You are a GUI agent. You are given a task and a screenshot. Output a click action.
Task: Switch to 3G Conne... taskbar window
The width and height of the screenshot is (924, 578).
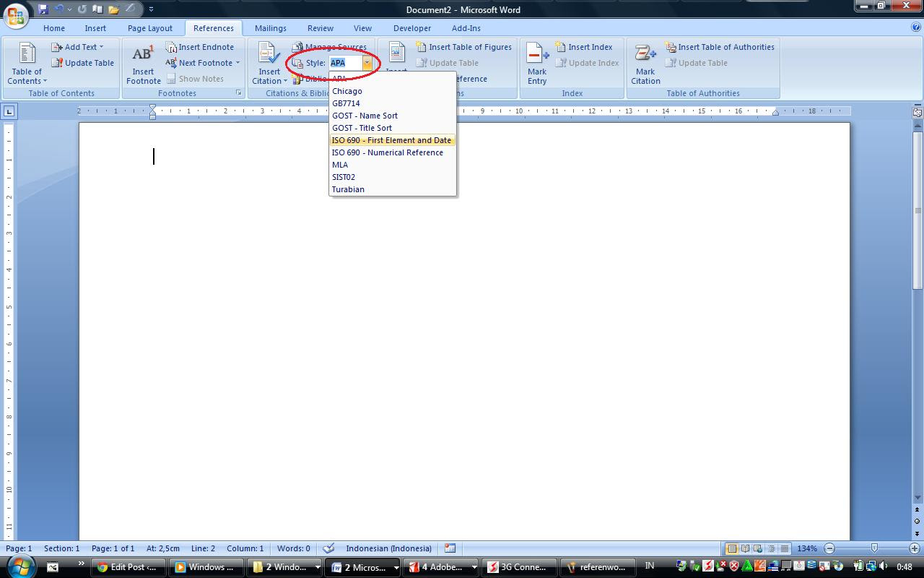click(518, 567)
